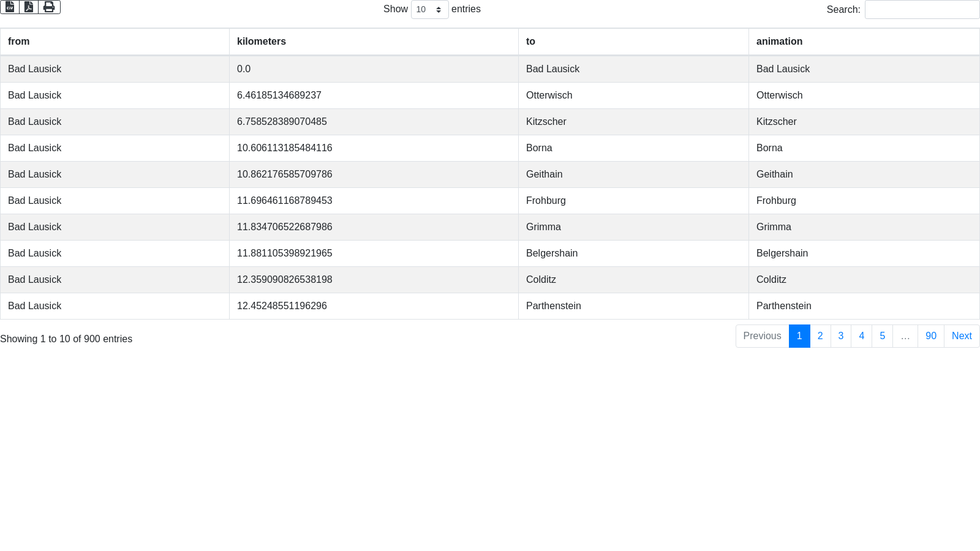The width and height of the screenshot is (980, 551).
Task: Go to page 2 of results
Action: click(x=820, y=336)
